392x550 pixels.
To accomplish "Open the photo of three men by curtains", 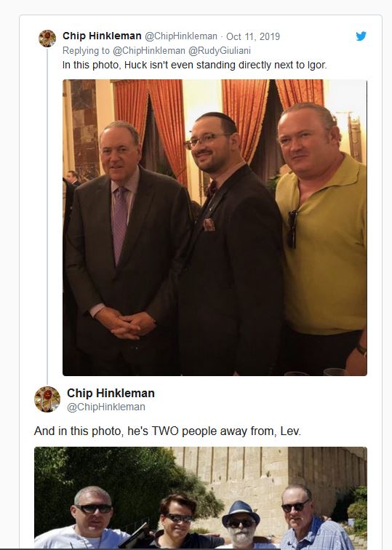I will point(215,228).
